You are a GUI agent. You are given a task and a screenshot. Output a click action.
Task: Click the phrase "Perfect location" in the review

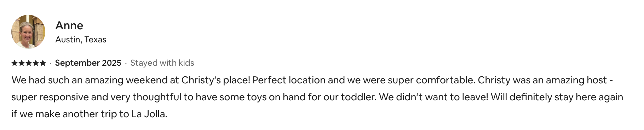click(x=289, y=80)
